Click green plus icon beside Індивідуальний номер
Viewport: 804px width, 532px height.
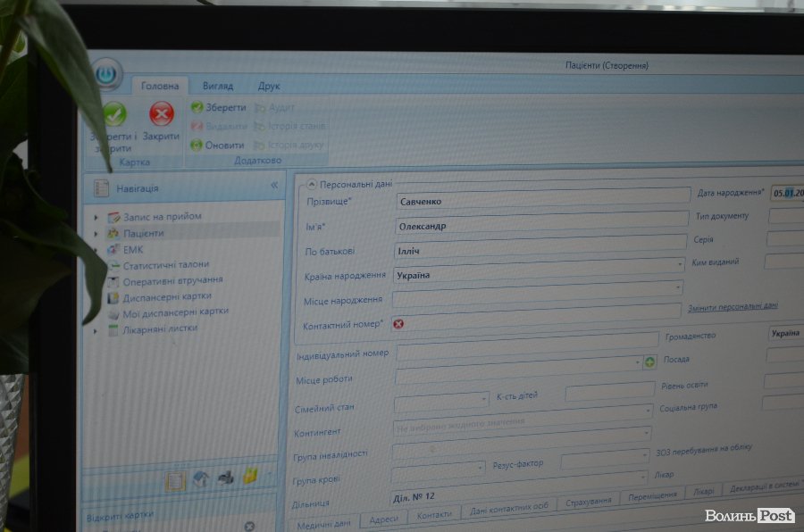(x=649, y=362)
